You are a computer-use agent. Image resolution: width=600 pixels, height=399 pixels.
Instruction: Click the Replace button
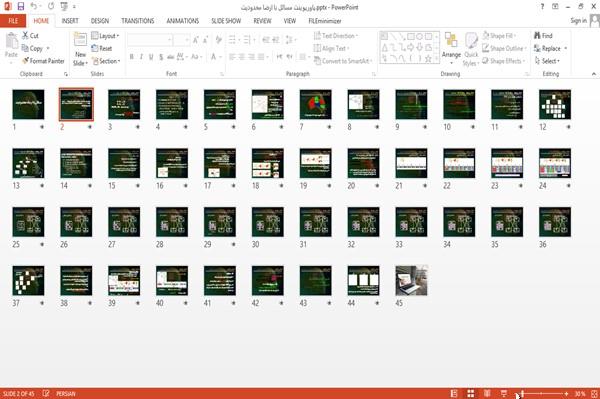pos(551,48)
